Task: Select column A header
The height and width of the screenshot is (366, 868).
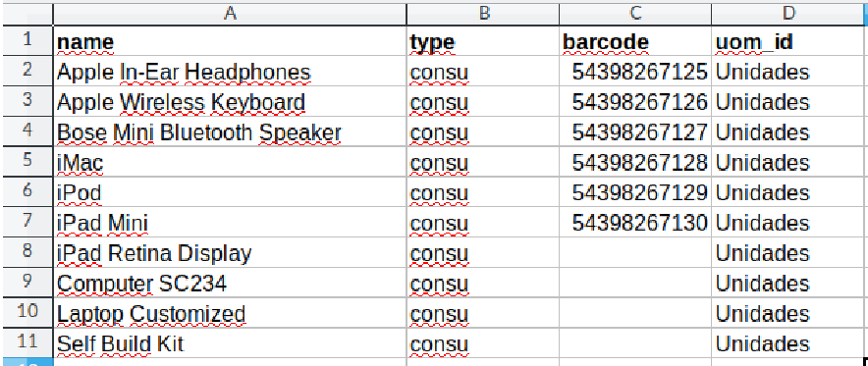Action: coord(230,14)
